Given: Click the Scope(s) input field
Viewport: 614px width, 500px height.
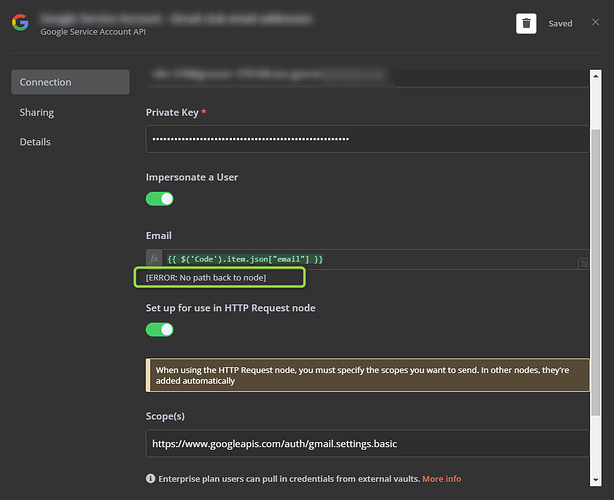Looking at the screenshot, I should point(367,444).
